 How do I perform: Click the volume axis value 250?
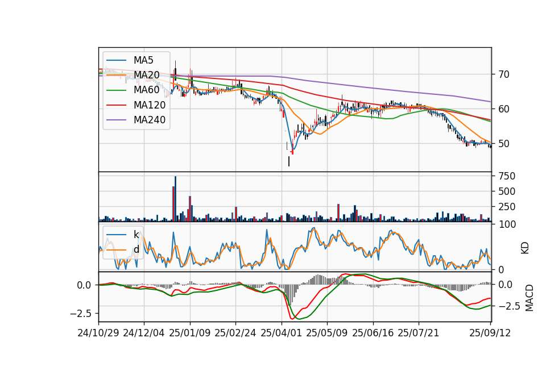(x=507, y=207)
